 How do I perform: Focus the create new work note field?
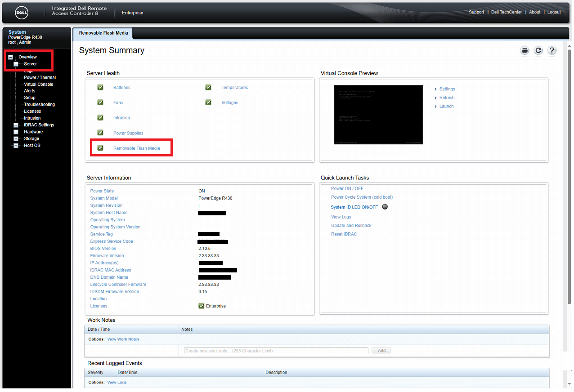tap(276, 351)
